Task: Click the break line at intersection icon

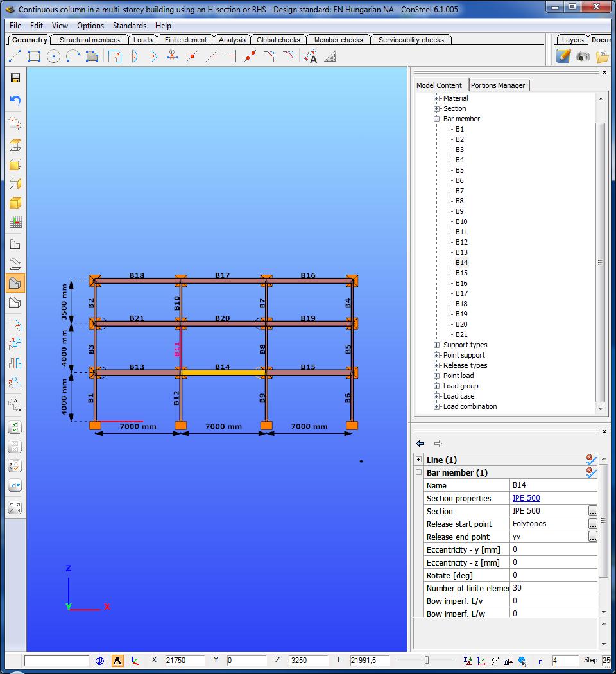Action: [x=192, y=56]
